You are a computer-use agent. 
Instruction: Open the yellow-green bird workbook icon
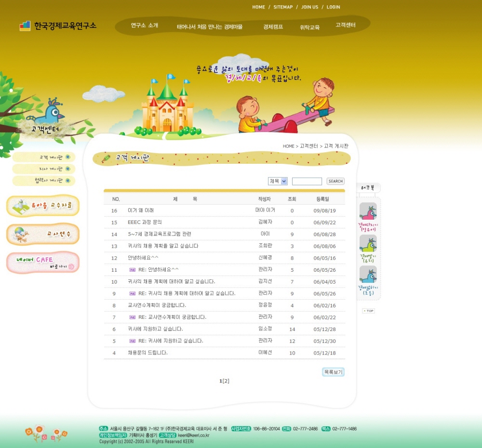point(368,244)
